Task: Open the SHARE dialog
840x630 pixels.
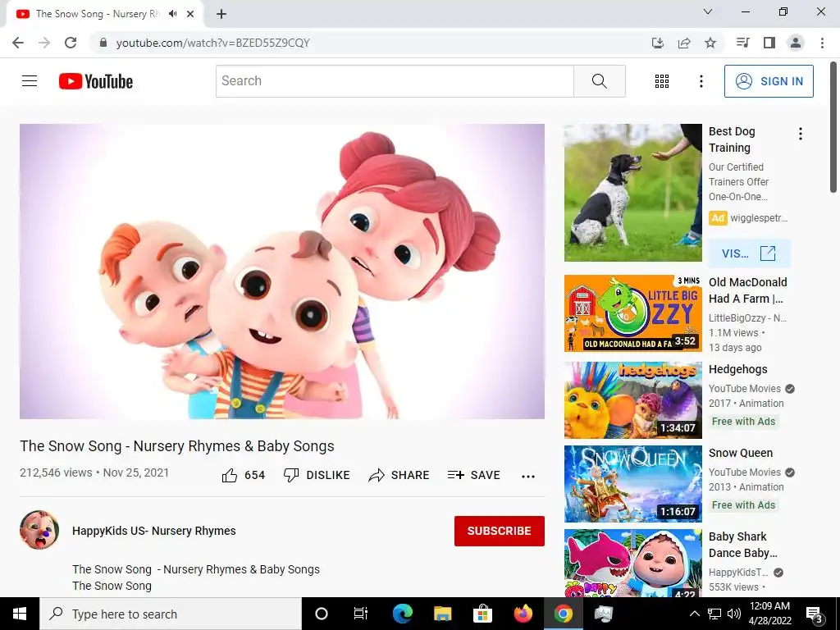Action: (399, 475)
